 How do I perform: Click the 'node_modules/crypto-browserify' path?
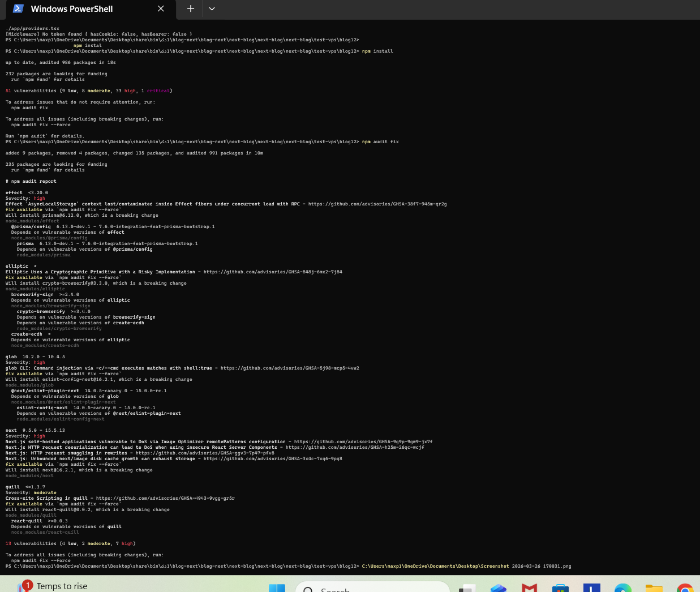[x=59, y=328]
